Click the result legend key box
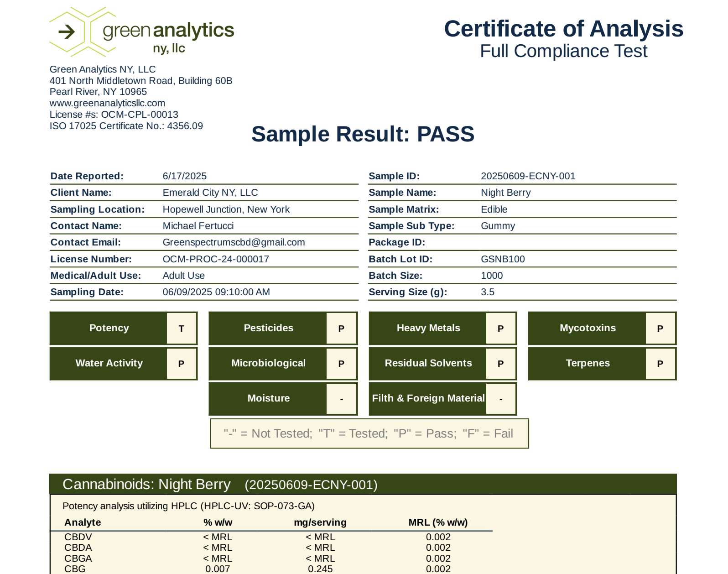The image size is (728, 574). [x=369, y=433]
